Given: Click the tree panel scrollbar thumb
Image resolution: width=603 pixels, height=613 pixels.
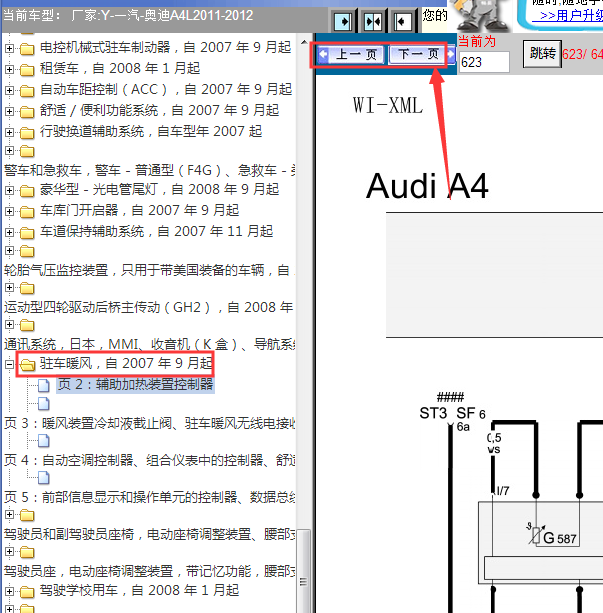Looking at the screenshot, I should 303,571.
